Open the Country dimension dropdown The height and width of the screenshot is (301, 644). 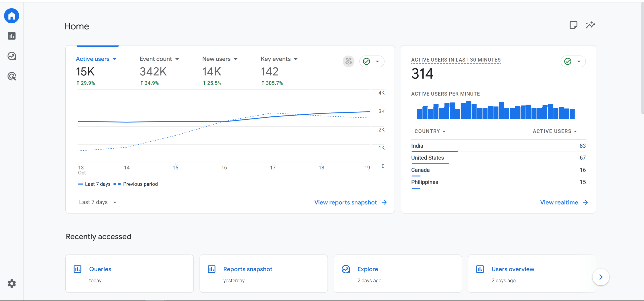[430, 131]
